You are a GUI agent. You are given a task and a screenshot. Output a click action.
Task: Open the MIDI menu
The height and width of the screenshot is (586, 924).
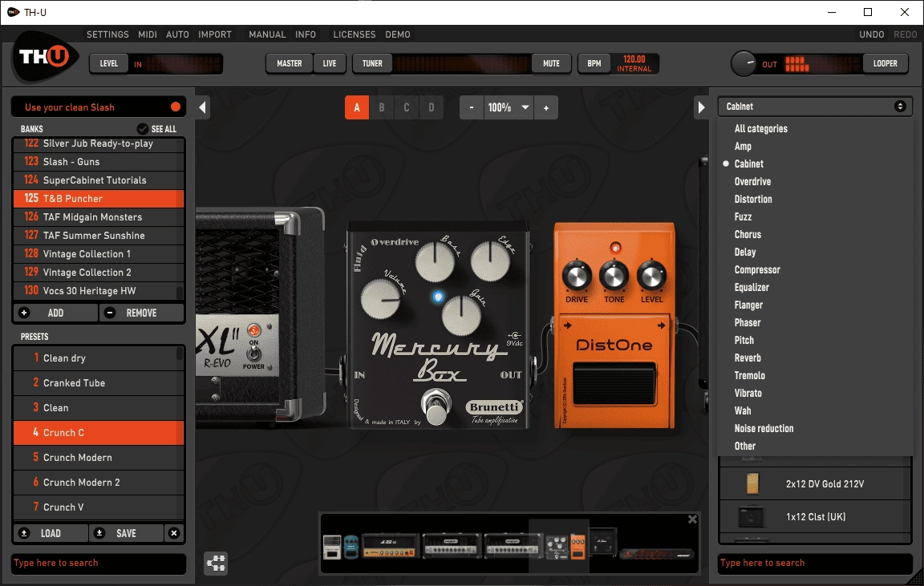tap(148, 34)
